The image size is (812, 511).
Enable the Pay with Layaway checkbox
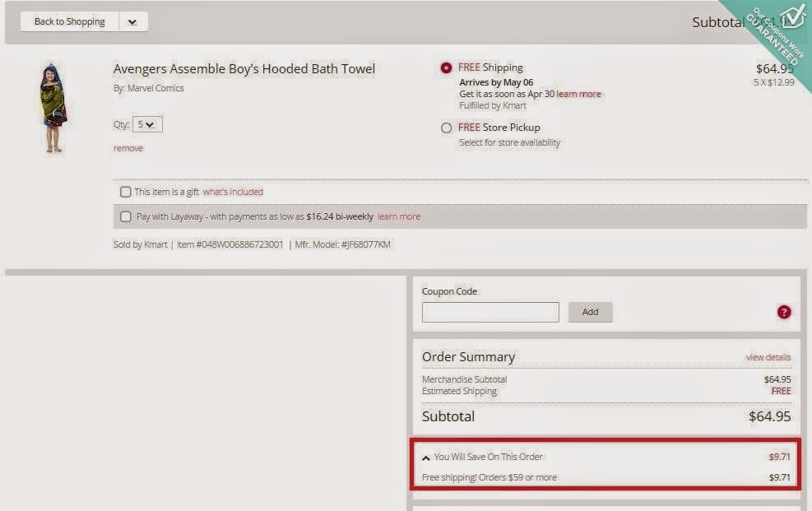coord(125,216)
